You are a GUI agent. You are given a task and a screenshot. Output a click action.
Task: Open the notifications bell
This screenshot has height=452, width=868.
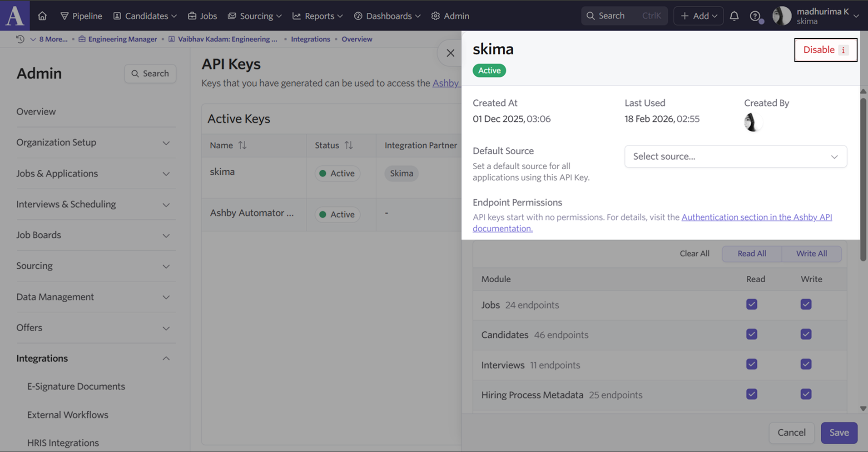[734, 16]
